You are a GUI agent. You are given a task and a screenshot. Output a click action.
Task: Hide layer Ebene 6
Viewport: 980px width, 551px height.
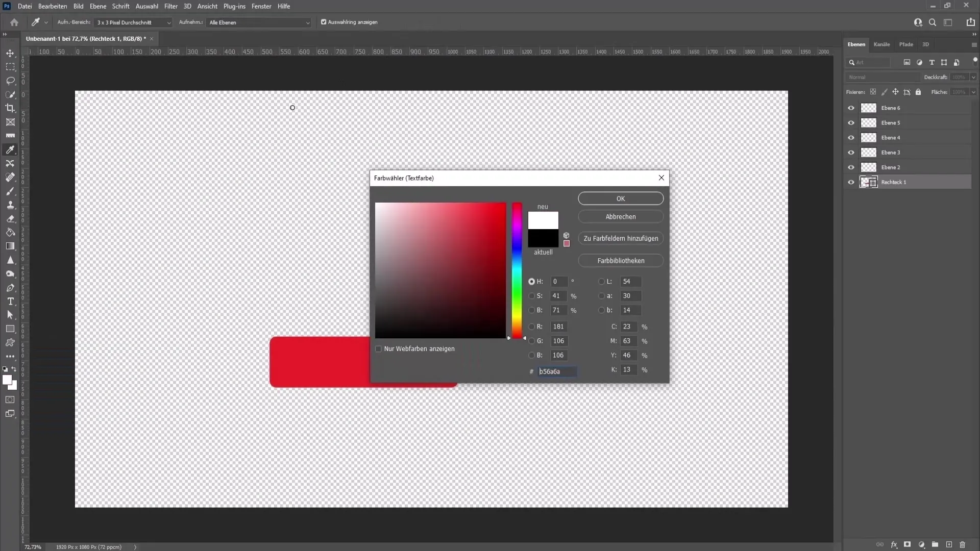pos(851,108)
